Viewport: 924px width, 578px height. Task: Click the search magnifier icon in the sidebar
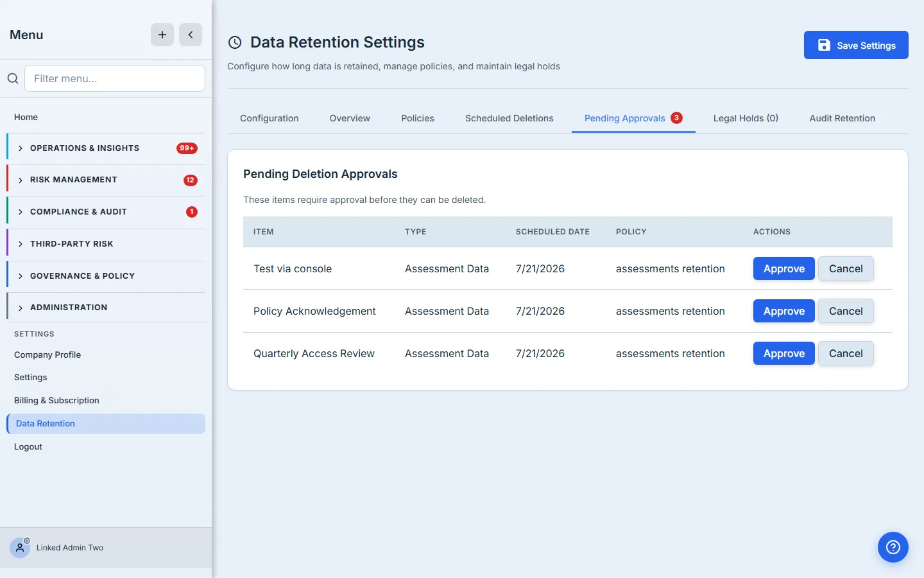pos(13,78)
